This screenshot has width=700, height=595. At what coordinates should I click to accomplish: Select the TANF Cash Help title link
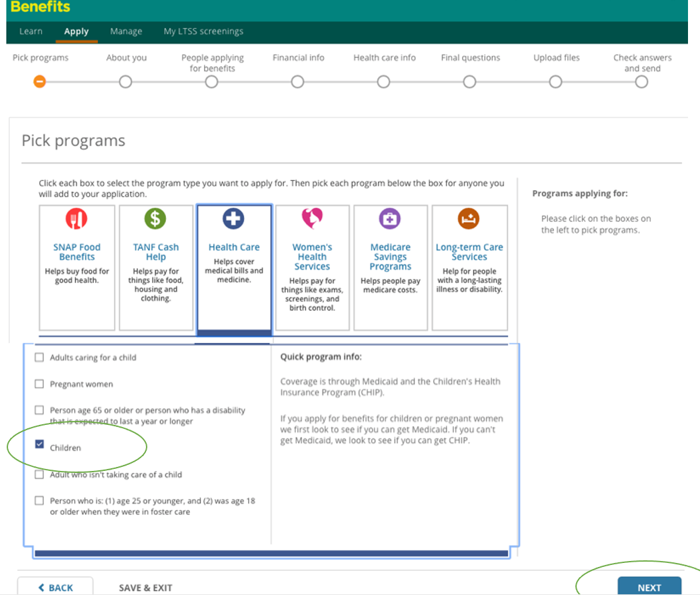156,252
